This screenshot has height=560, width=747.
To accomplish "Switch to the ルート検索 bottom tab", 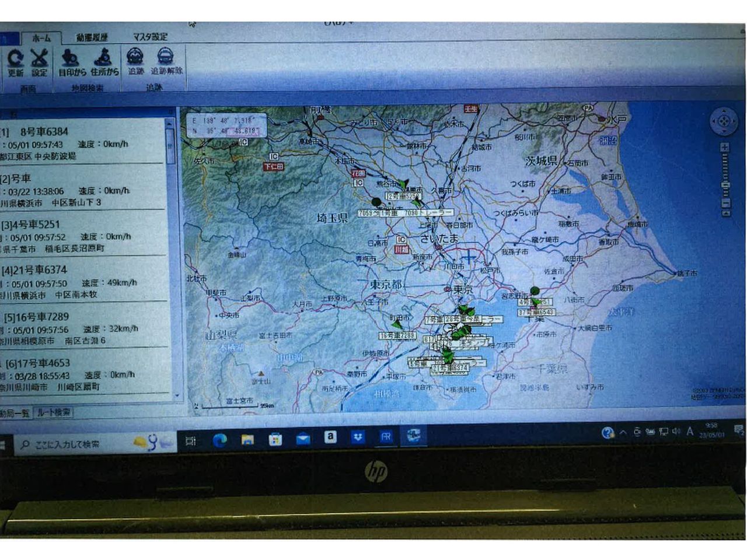I will click(54, 412).
